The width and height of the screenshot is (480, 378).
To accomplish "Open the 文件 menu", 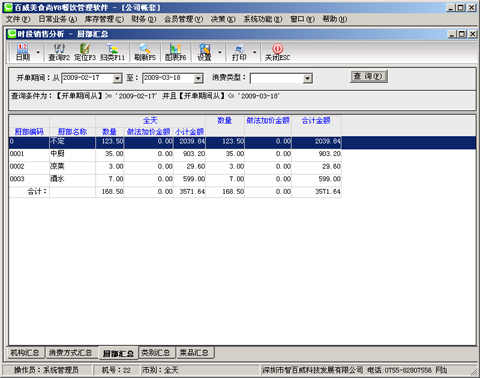I will (18, 19).
